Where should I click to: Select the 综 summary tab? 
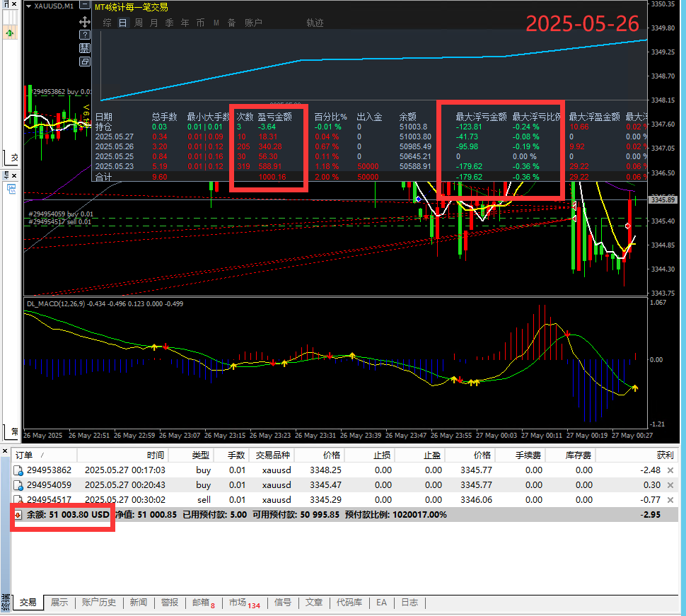pyautogui.click(x=107, y=23)
